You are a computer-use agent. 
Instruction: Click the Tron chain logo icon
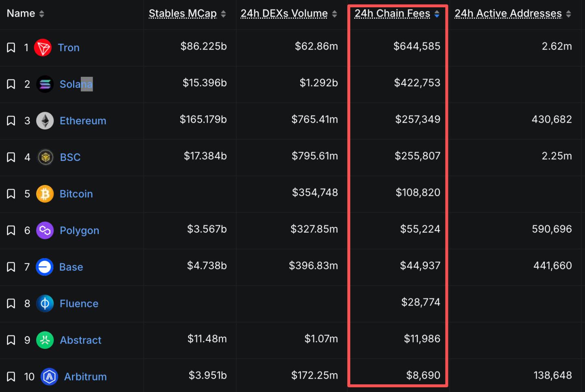(43, 48)
